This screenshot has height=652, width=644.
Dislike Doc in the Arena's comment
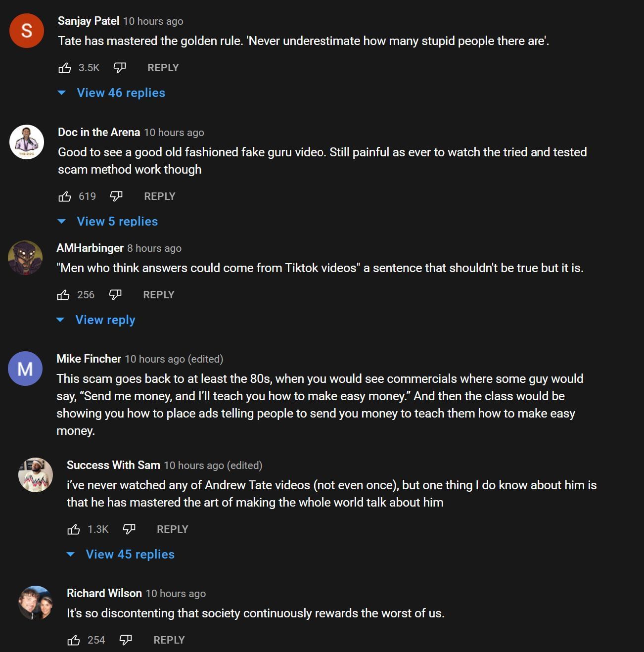coord(116,196)
